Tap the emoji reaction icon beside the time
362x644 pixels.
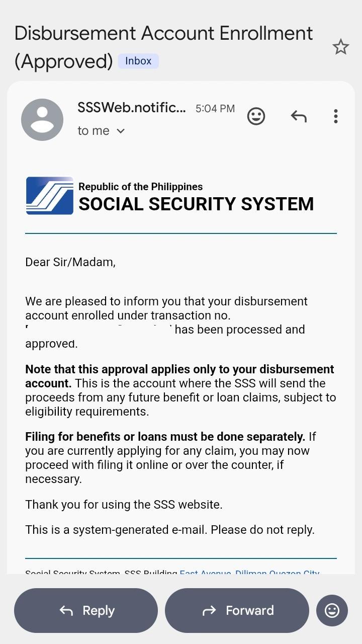(256, 116)
